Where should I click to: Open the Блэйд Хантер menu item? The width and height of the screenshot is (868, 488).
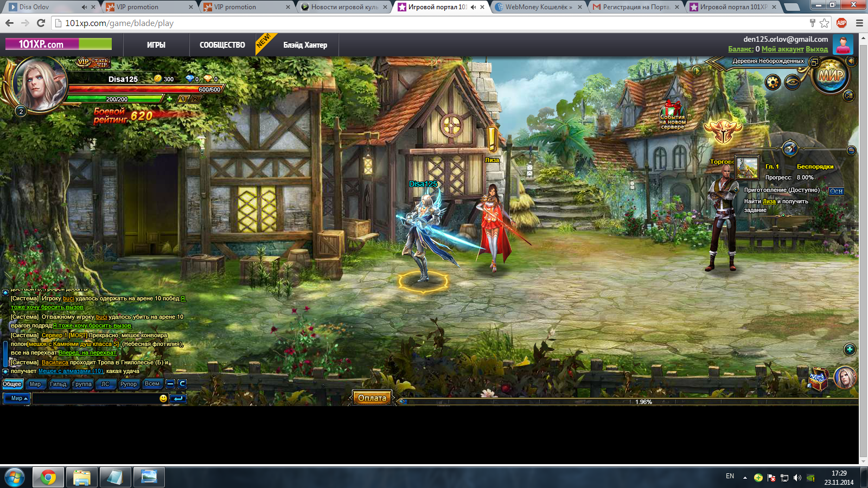tap(305, 45)
